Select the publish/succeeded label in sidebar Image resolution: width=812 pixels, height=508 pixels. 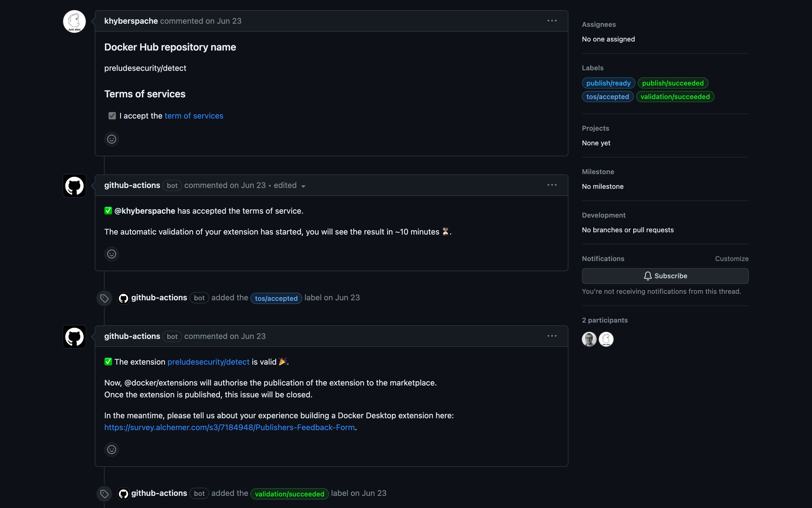[x=673, y=83]
